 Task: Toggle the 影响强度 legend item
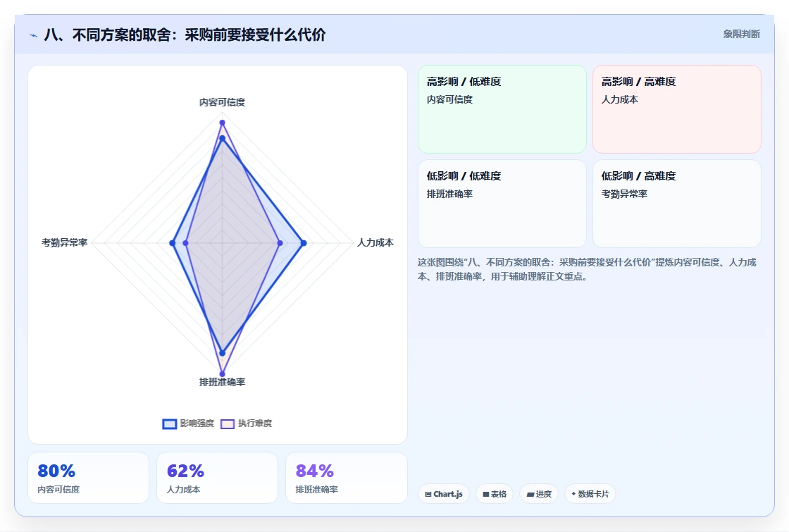point(188,423)
